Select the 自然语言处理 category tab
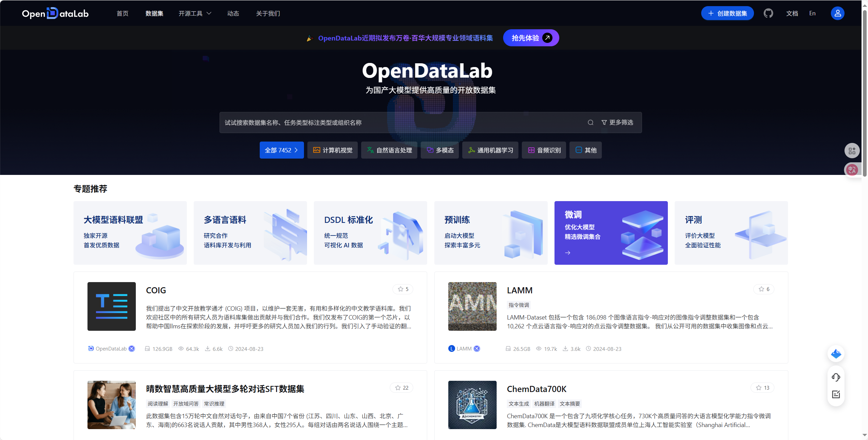Viewport: 868px width, 440px height. tap(389, 150)
